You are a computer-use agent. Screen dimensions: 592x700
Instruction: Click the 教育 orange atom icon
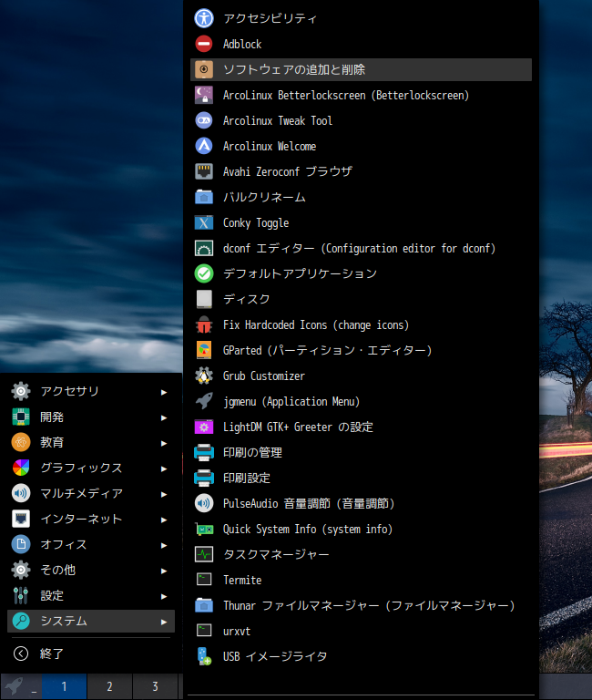click(x=21, y=442)
